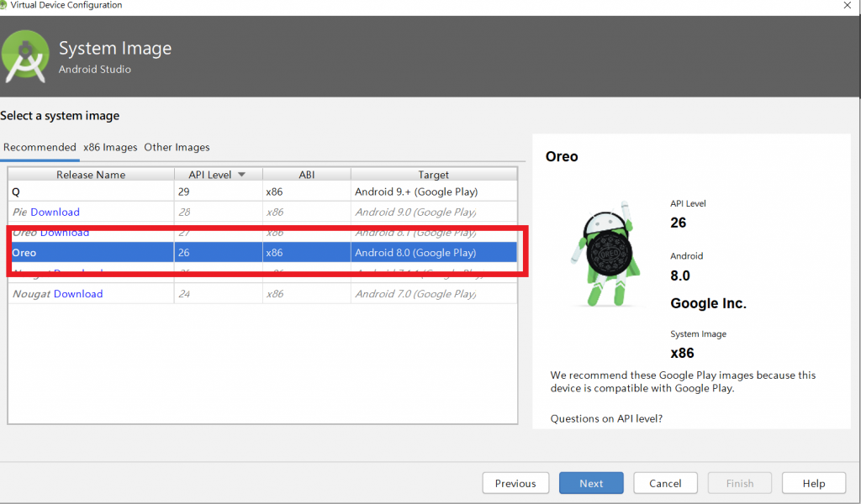
Task: Open Help for this dialog
Action: pos(814,483)
